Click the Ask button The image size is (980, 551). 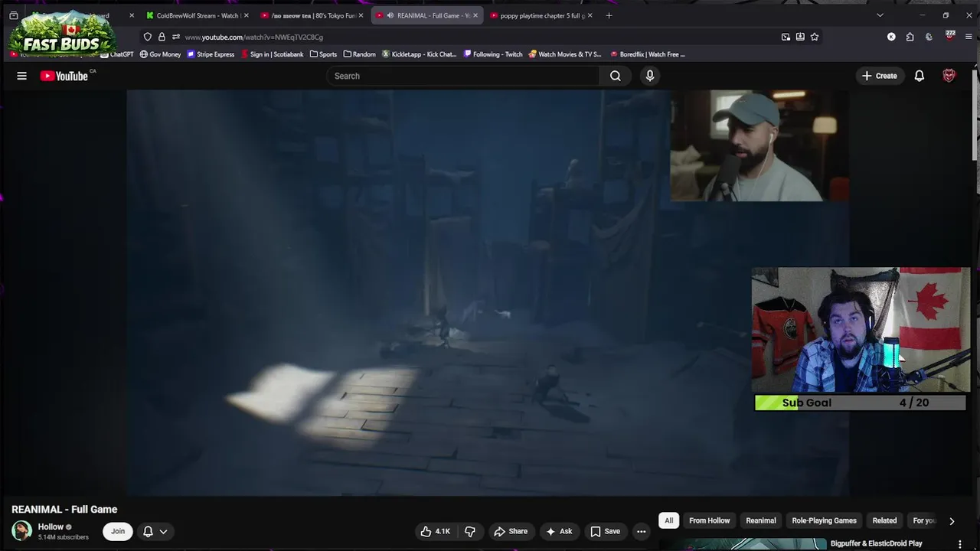(559, 531)
